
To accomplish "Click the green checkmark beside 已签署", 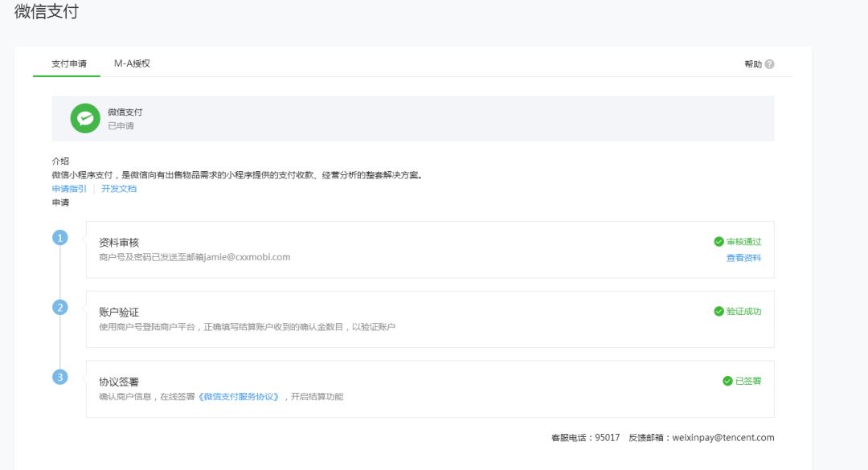I will coord(727,381).
